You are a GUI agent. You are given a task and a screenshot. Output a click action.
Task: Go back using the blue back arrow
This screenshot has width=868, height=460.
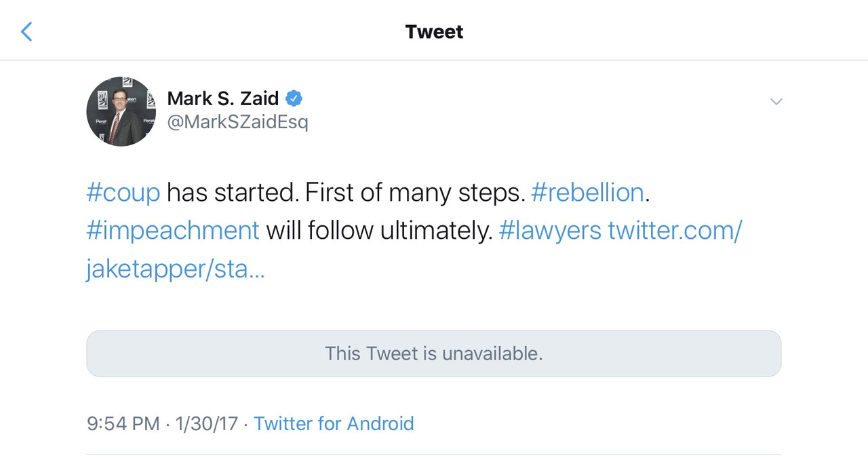(x=26, y=31)
